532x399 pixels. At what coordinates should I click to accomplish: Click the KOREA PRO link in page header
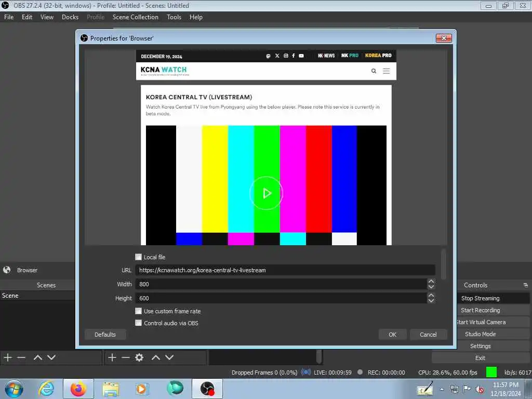[378, 55]
